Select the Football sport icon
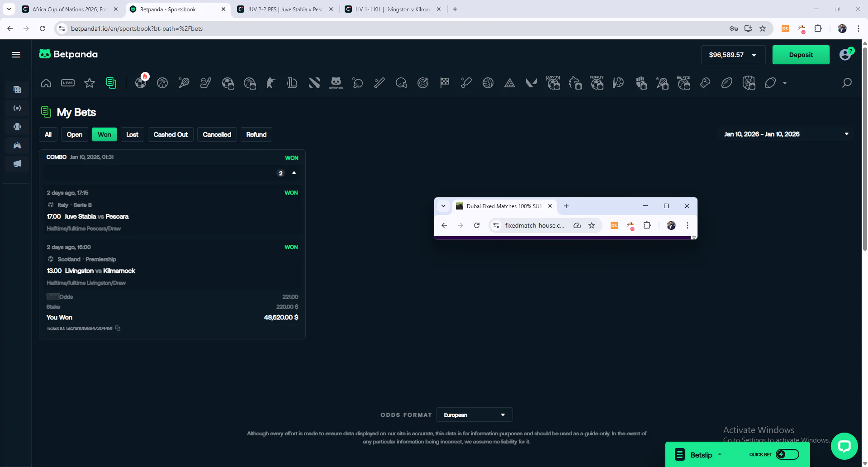 141,83
